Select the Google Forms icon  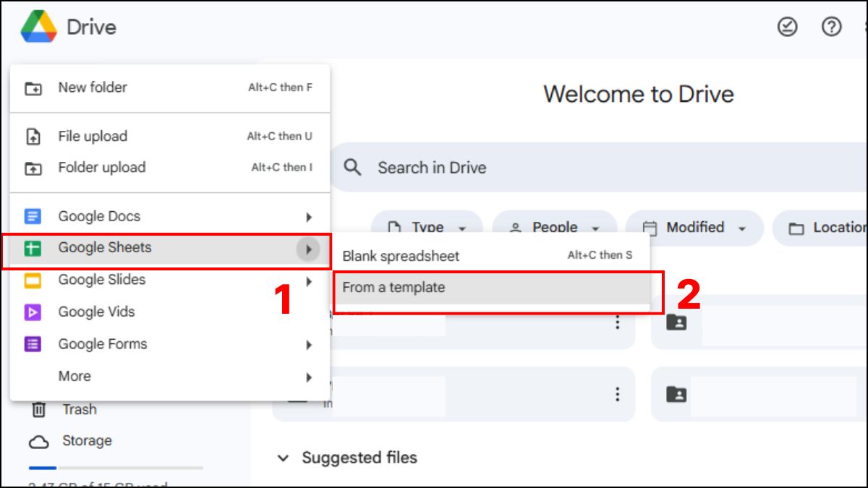32,343
